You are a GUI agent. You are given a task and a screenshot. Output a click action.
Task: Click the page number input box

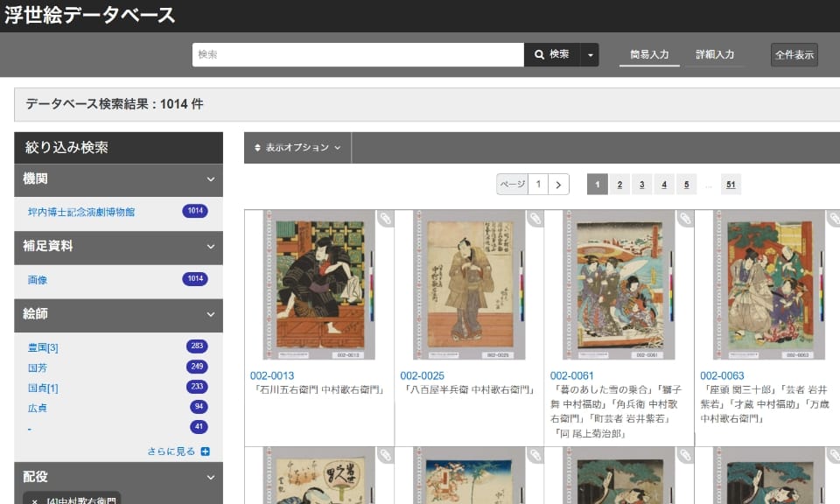[x=538, y=185]
